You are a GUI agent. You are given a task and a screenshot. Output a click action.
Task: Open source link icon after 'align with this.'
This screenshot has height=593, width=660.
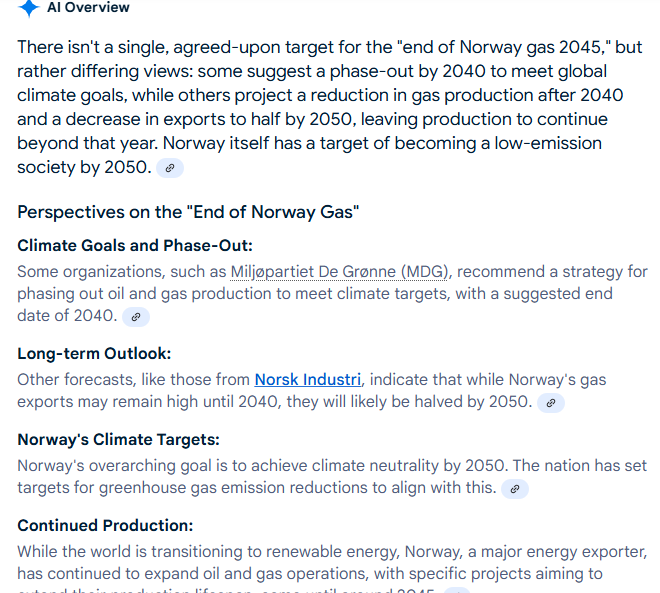[x=515, y=489]
